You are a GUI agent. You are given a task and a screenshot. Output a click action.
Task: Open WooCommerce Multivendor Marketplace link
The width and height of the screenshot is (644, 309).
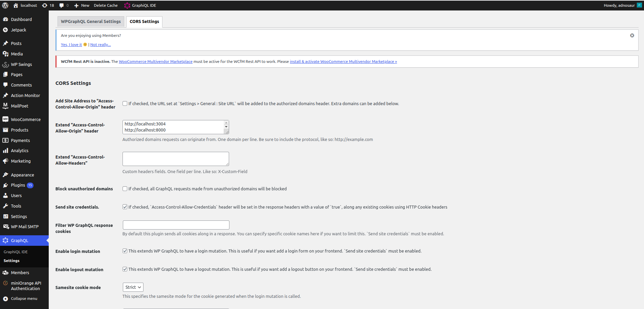coord(156,62)
